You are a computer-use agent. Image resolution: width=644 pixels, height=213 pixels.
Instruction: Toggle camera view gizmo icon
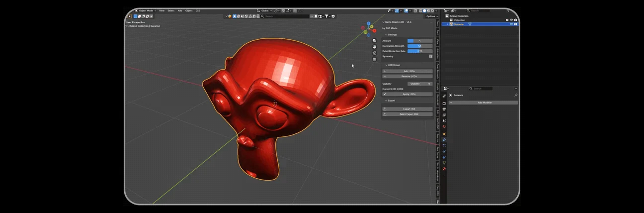[374, 53]
